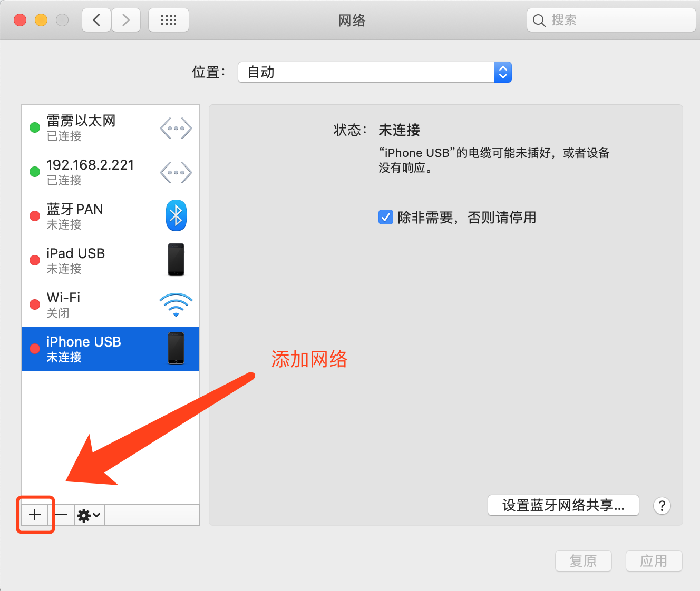Select Wi-Fi service in list
The width and height of the screenshot is (700, 591).
pos(111,304)
